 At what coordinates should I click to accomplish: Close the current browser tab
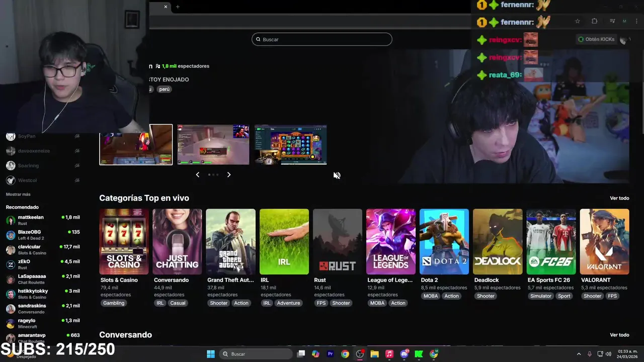click(x=166, y=7)
